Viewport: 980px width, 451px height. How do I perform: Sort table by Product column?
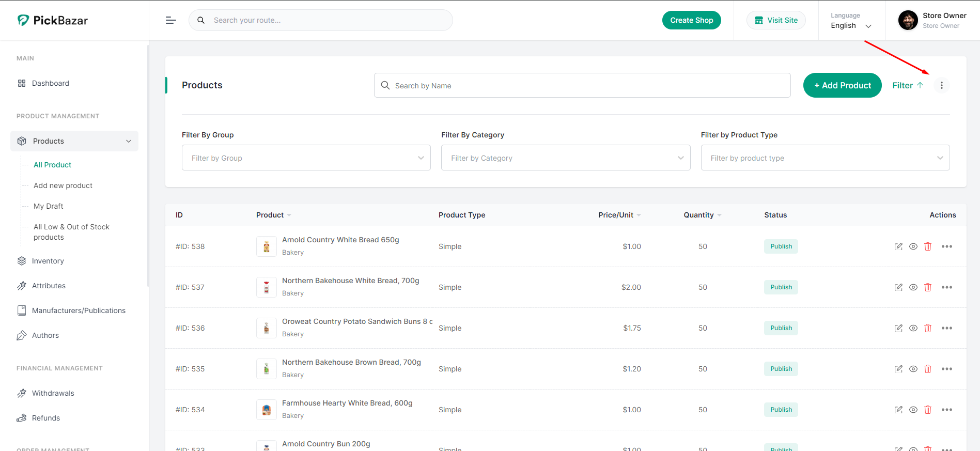[273, 215]
